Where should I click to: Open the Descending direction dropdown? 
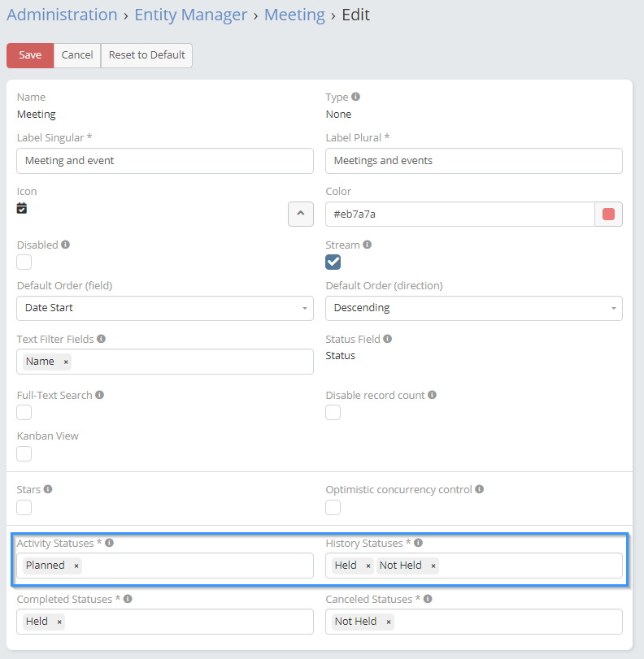474,308
